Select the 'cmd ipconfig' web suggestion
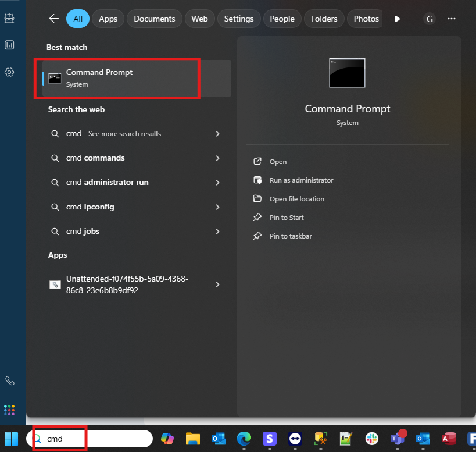Image resolution: width=476 pixels, height=452 pixels. (x=135, y=207)
